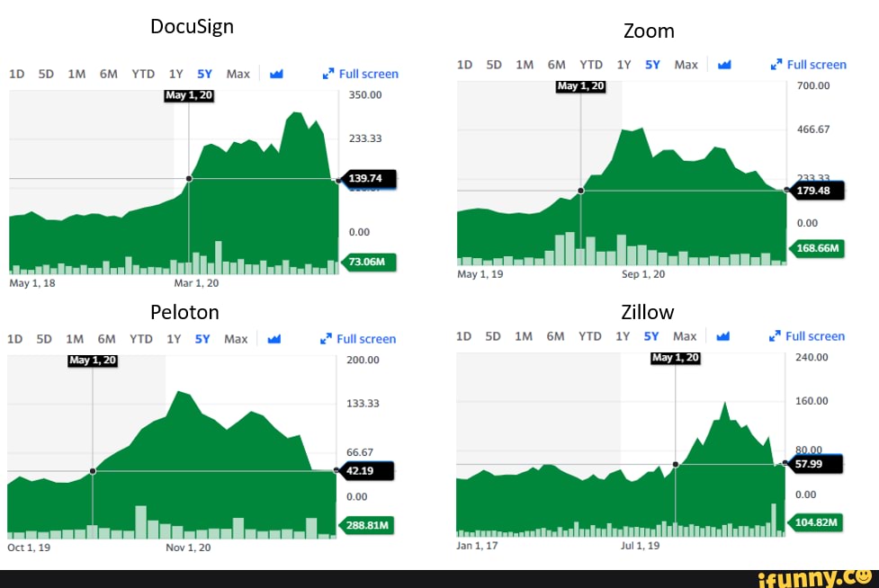Switch Zillow chart to 6M range
The image size is (879, 588).
click(x=556, y=336)
